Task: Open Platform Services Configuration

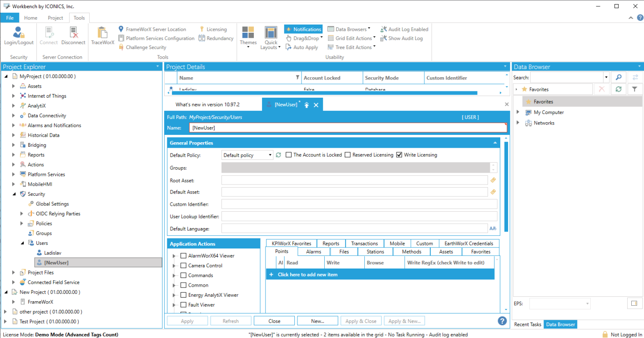Action: [x=156, y=38]
